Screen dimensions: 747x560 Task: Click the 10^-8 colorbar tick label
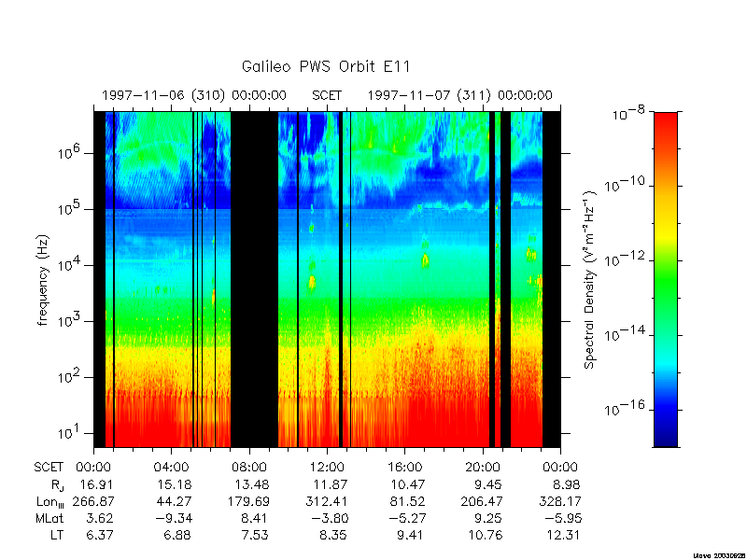(x=630, y=115)
